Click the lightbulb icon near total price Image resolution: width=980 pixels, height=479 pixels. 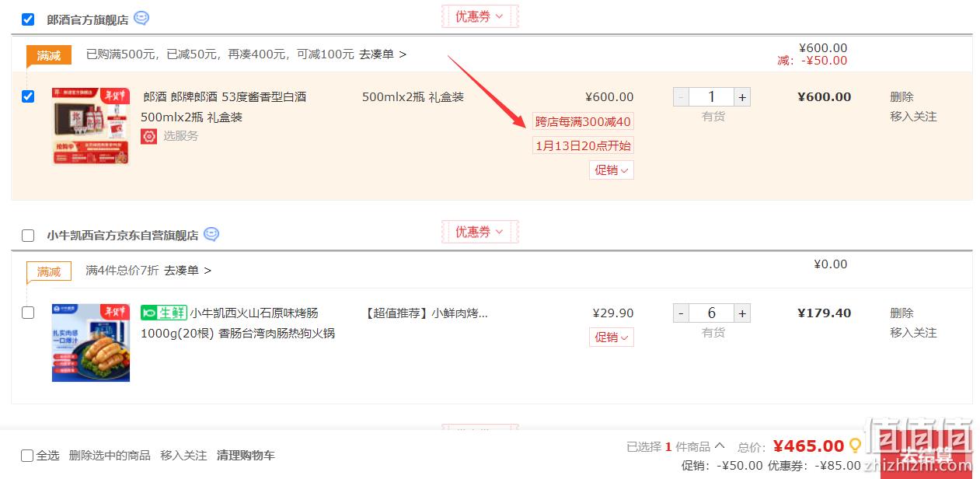(855, 446)
